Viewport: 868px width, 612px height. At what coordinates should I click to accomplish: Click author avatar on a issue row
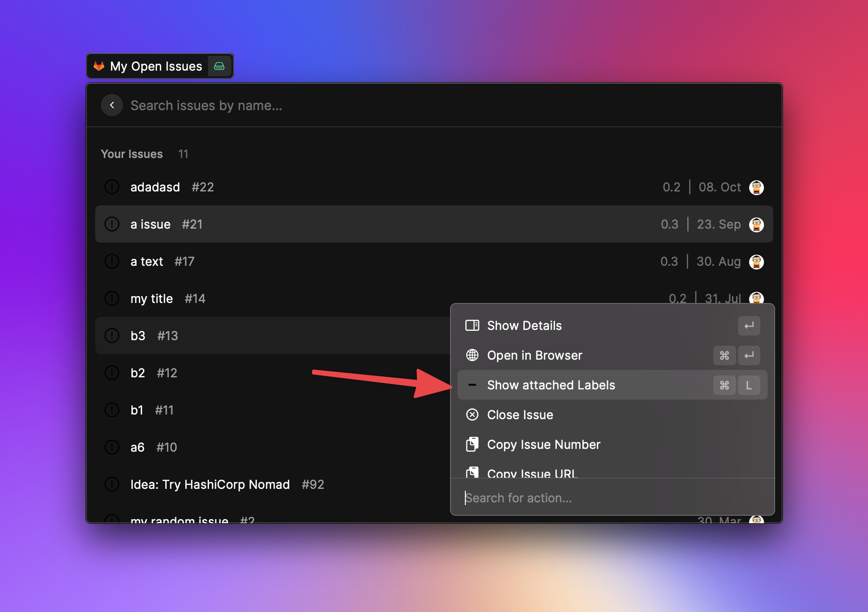pyautogui.click(x=757, y=224)
